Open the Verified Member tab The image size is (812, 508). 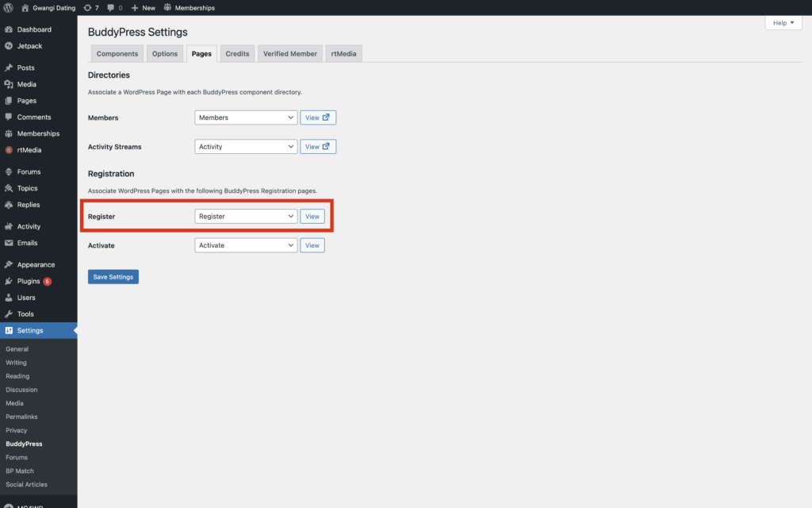[x=290, y=53]
